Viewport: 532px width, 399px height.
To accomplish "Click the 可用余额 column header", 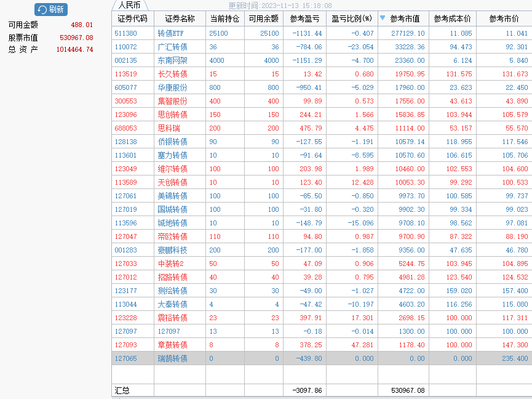I will pos(264,18).
